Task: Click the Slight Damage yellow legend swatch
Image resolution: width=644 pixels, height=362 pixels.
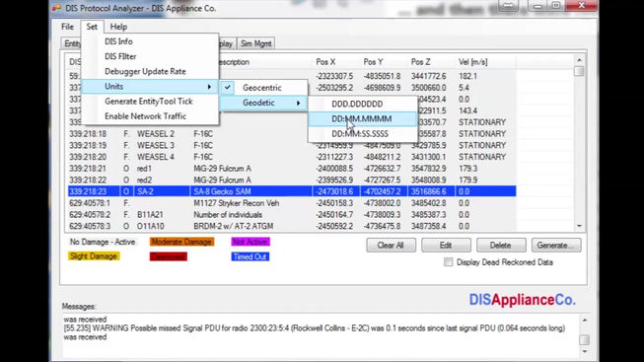Action: pos(94,256)
